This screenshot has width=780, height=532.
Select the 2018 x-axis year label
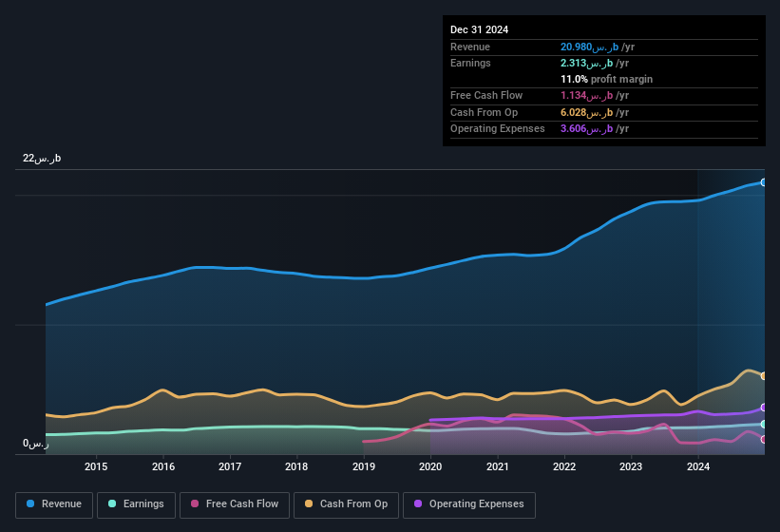[296, 466]
